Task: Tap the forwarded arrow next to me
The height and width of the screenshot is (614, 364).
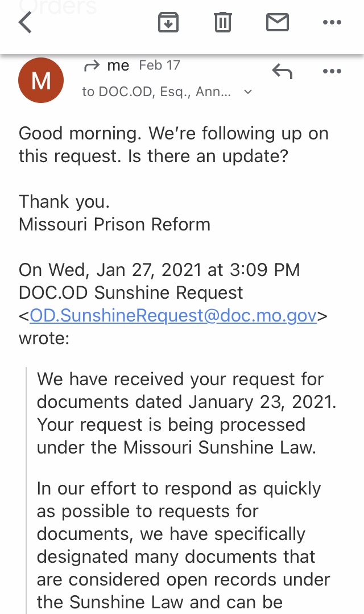Action: [x=92, y=66]
